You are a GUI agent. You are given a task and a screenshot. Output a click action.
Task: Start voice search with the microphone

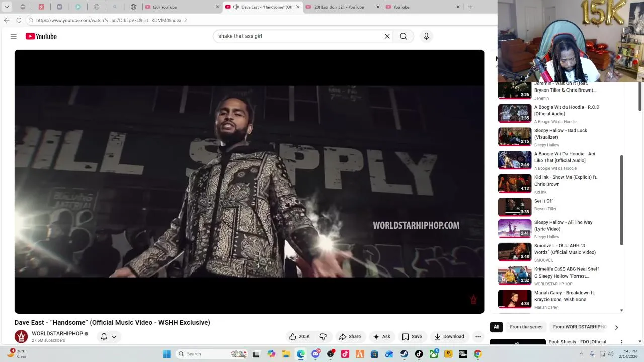click(426, 36)
